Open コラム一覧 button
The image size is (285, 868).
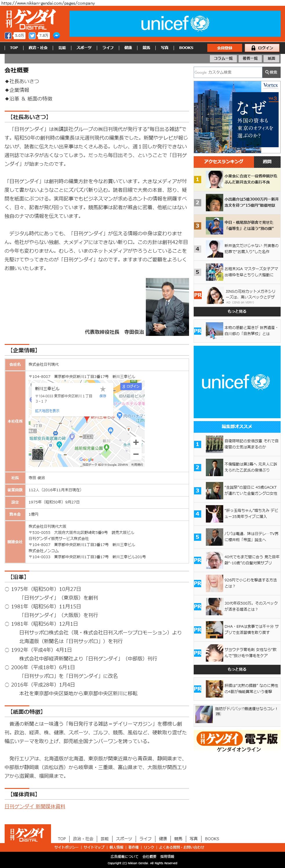pyautogui.click(x=223, y=58)
